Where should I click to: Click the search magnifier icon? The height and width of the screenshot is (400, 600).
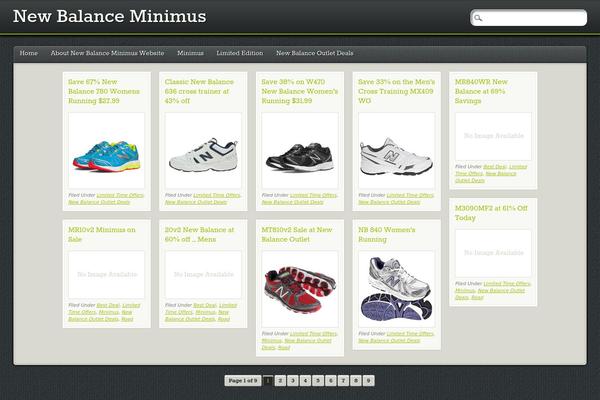[478, 18]
